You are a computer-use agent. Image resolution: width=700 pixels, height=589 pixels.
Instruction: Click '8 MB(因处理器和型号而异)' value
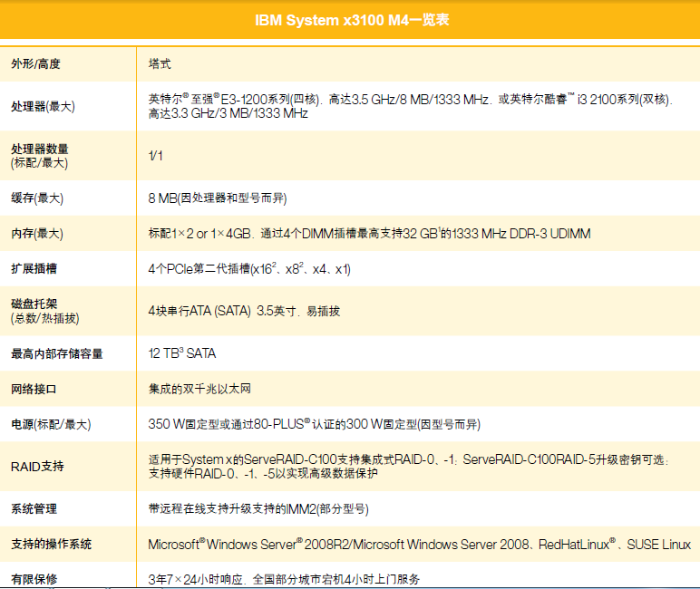point(218,198)
